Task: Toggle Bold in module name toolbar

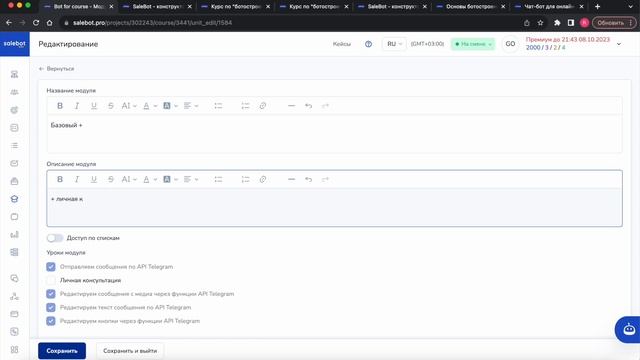Action: pyautogui.click(x=60, y=106)
